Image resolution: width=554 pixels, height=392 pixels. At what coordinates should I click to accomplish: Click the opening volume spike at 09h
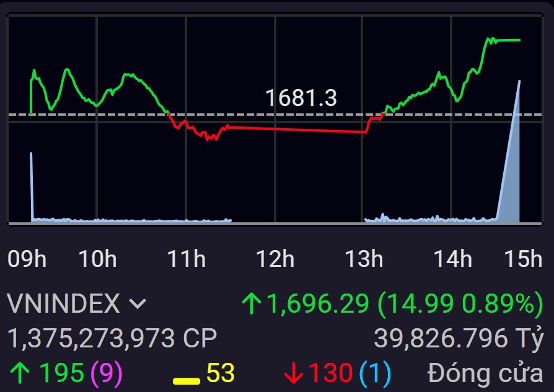click(x=31, y=187)
